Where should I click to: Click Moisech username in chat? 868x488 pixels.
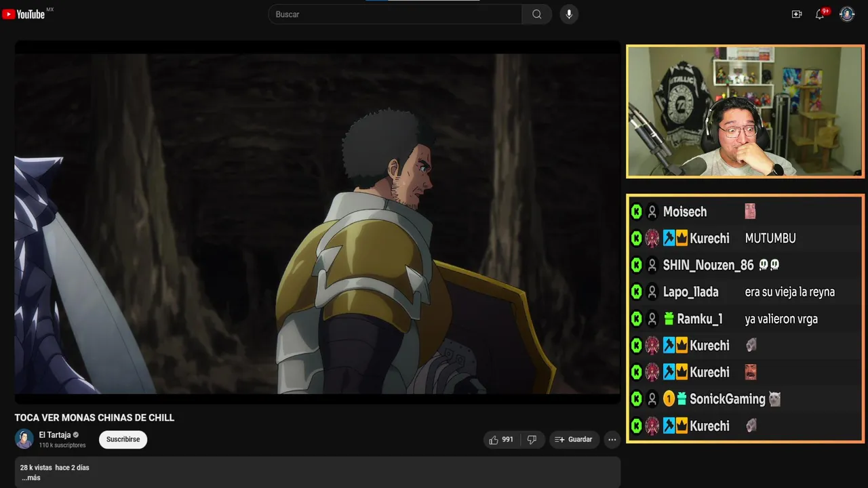click(x=685, y=211)
